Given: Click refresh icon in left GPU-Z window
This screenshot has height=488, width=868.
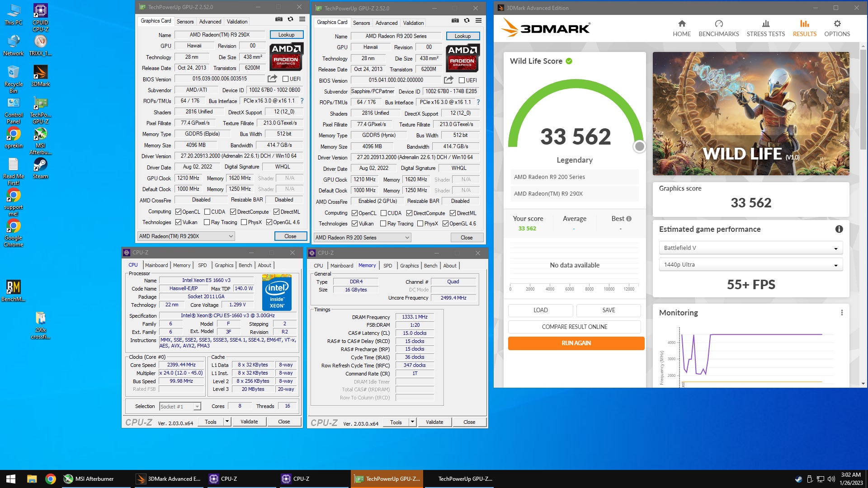Looking at the screenshot, I should point(291,19).
